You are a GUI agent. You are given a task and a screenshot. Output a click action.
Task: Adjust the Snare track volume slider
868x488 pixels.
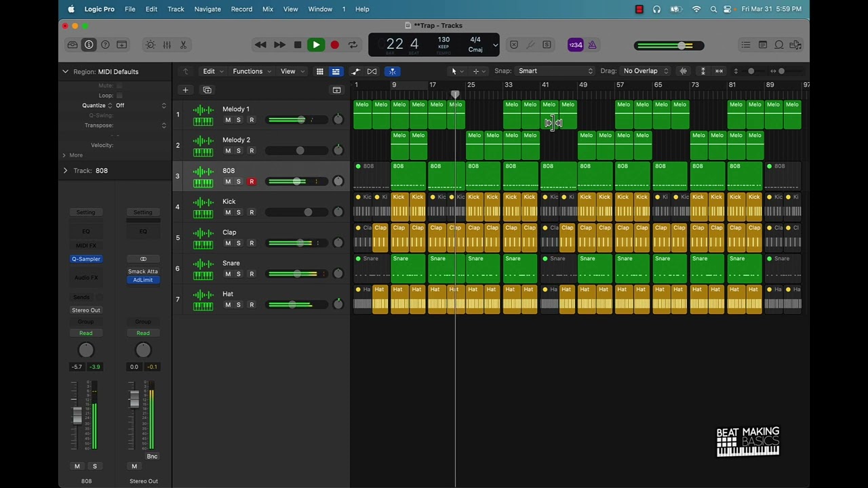point(297,274)
